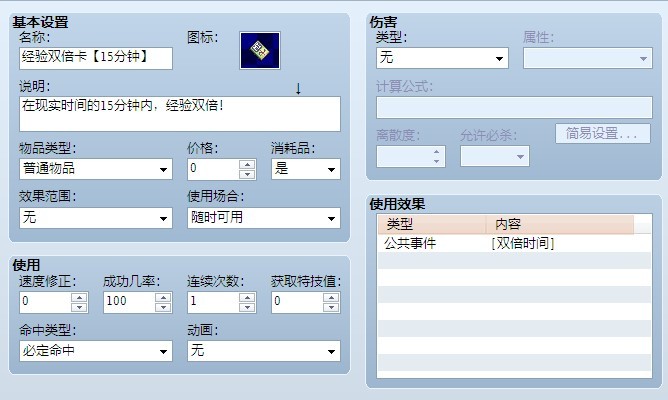
Task: Increase 连续次数 with the up arrow
Action: [247, 298]
